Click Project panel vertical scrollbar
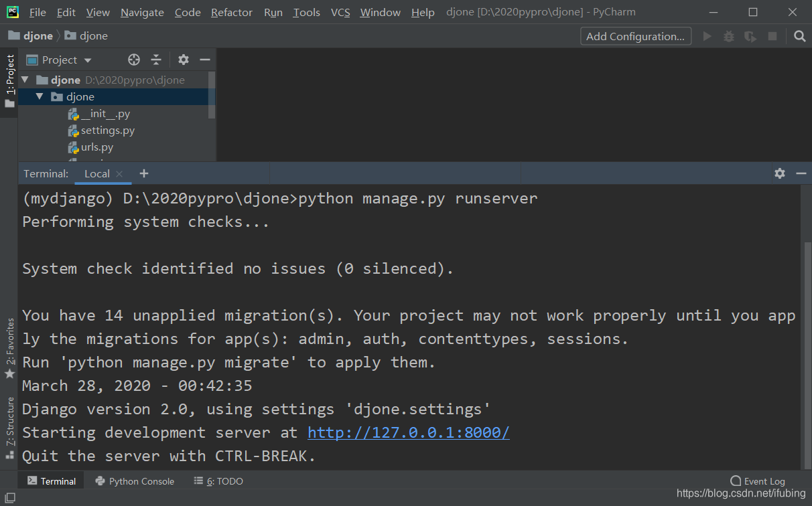 click(212, 94)
